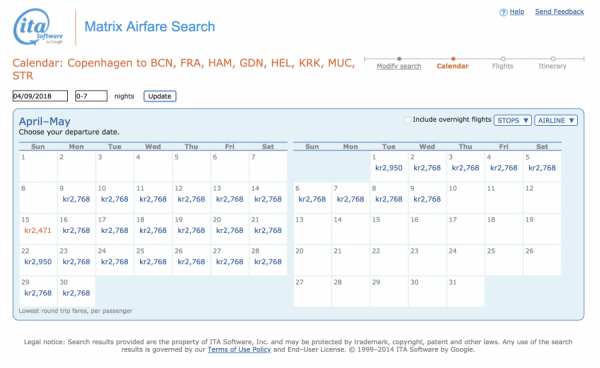Go to Modify search step
Image resolution: width=600 pixels, height=368 pixels.
399,66
